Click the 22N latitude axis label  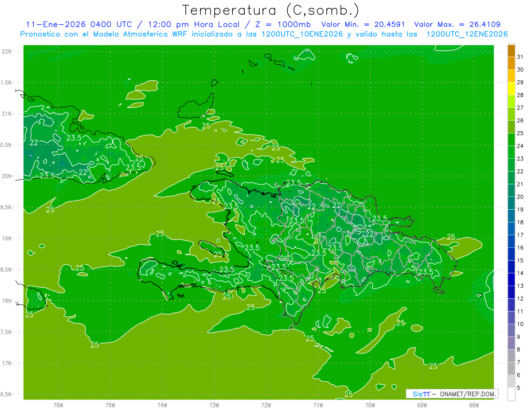[7, 51]
